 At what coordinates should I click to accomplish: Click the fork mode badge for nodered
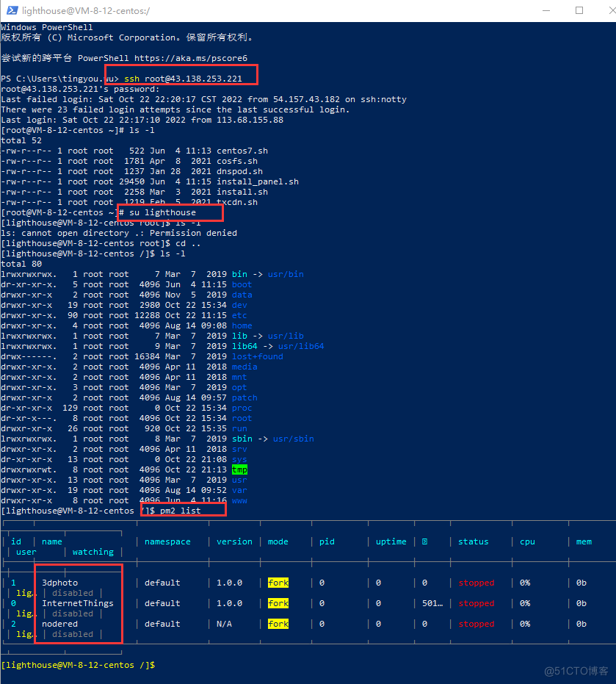click(278, 624)
